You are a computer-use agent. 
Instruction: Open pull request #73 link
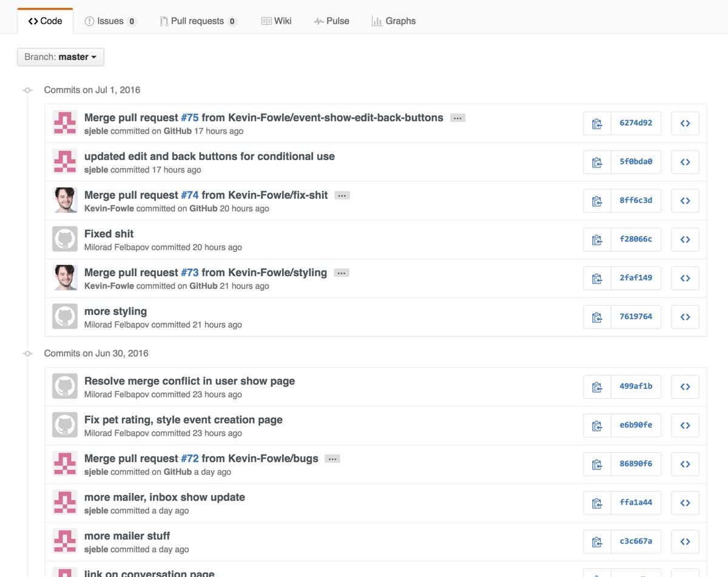point(189,272)
